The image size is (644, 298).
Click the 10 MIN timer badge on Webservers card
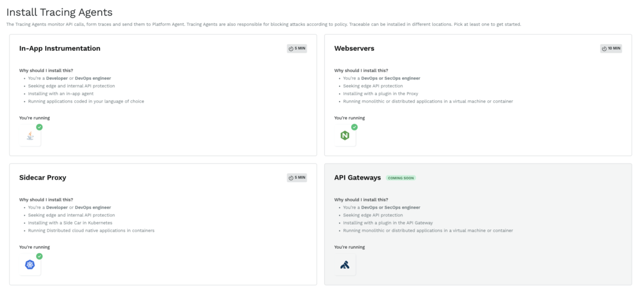pos(610,48)
